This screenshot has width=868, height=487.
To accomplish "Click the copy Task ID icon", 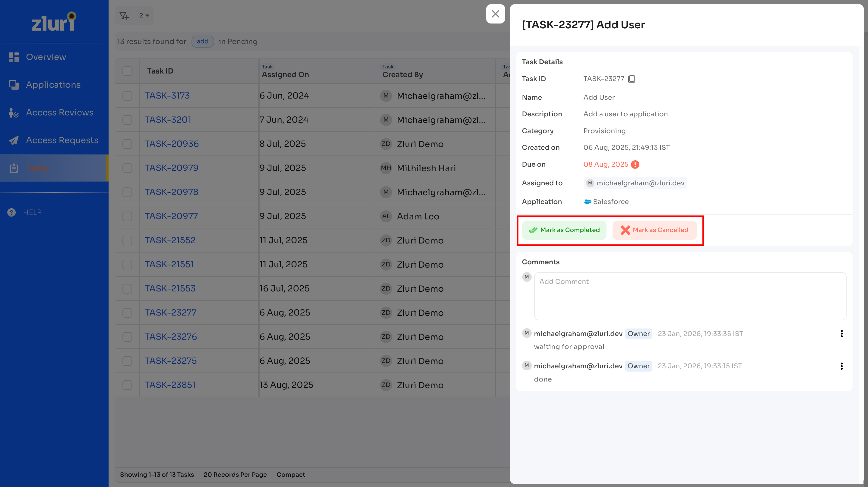I will pyautogui.click(x=632, y=79).
